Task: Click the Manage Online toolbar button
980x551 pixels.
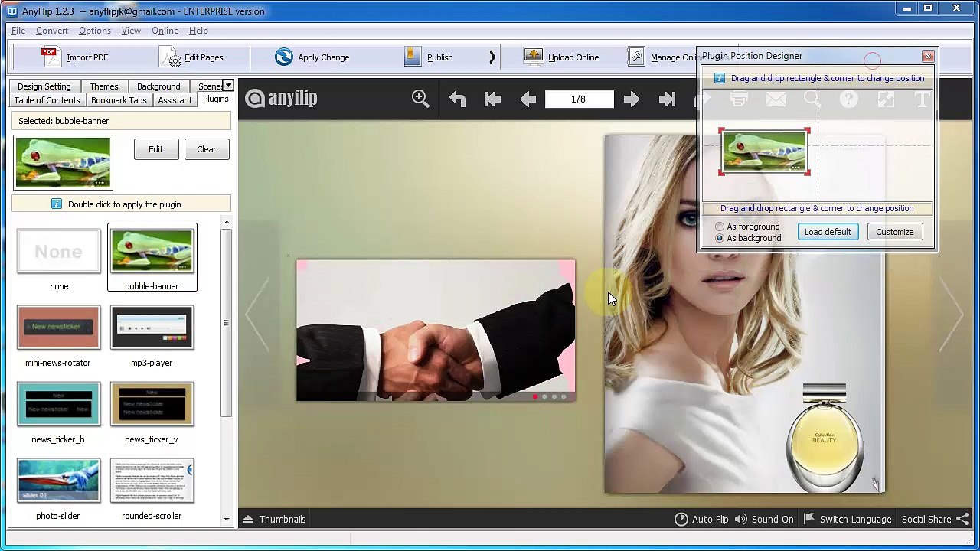Action: pos(663,57)
